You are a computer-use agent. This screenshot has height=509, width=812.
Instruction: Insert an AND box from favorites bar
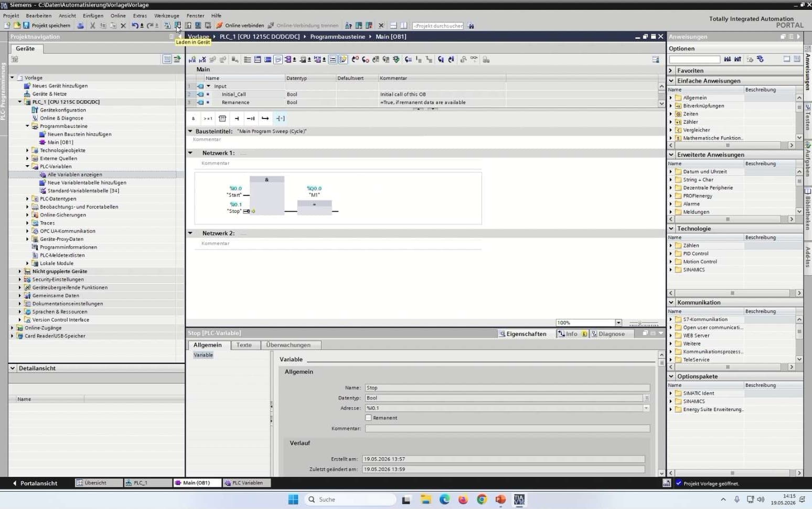tap(193, 118)
